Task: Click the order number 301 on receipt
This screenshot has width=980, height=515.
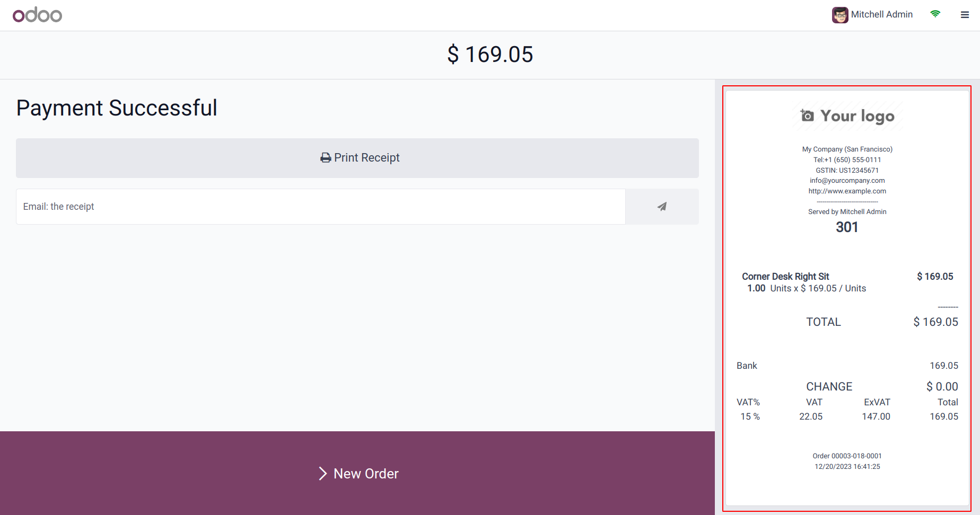Action: click(847, 227)
